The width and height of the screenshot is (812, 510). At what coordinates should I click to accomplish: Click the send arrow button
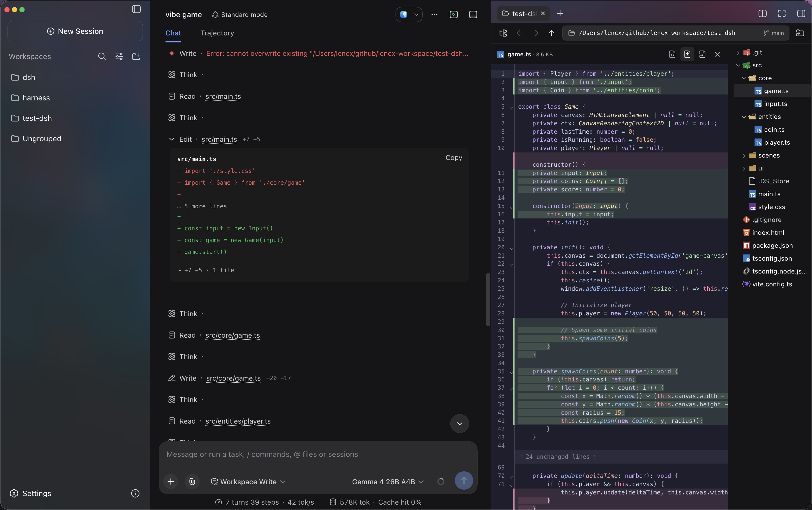click(x=464, y=481)
